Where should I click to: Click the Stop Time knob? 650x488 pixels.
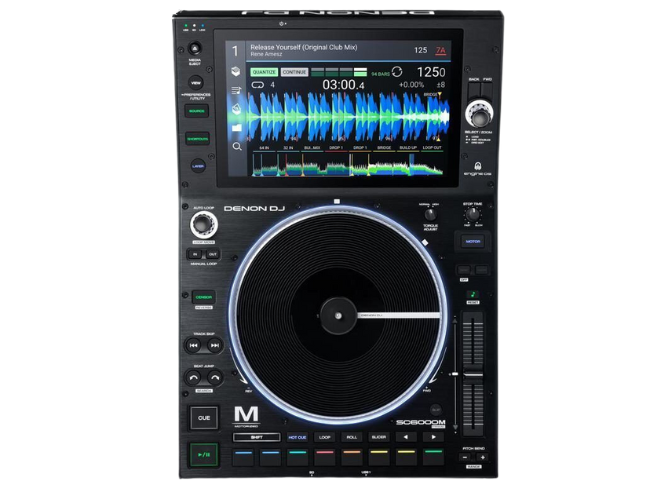[473, 214]
